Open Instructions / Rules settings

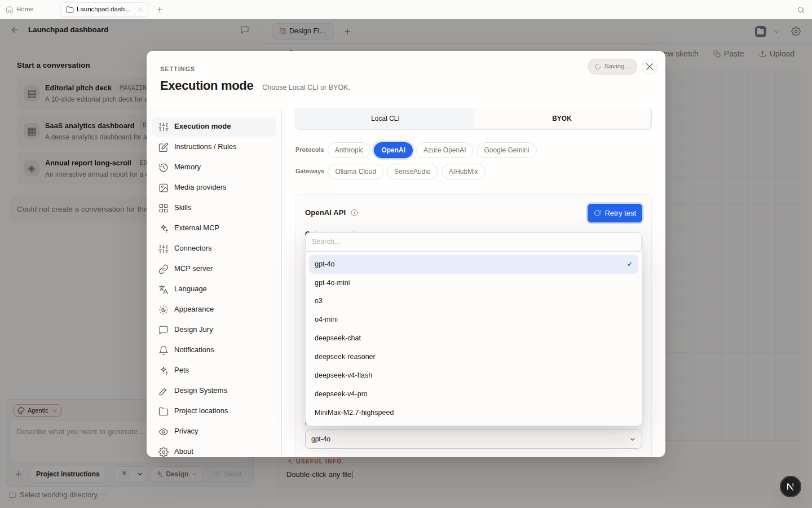click(x=214, y=147)
